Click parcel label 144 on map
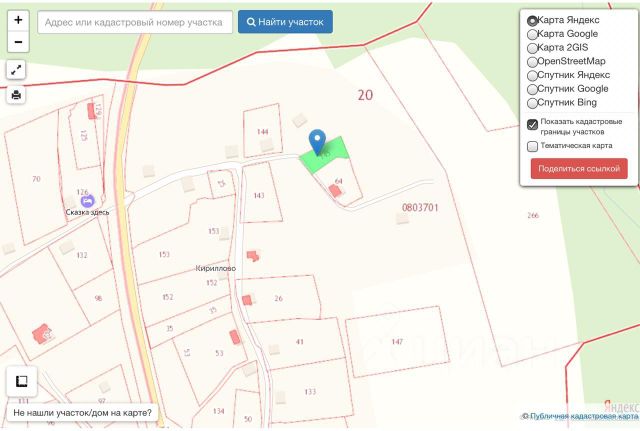The width and height of the screenshot is (640, 431). pos(262,132)
